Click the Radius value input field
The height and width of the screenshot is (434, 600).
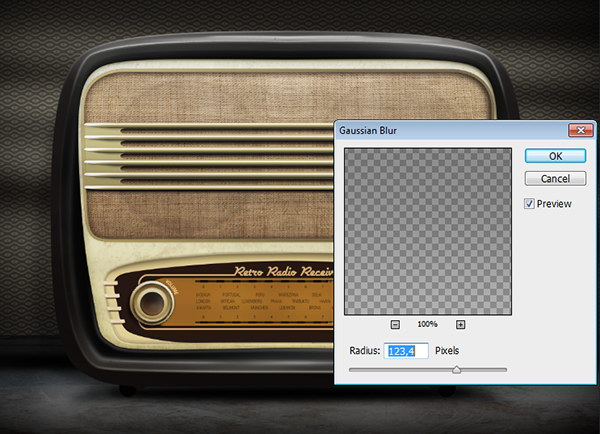tap(406, 351)
